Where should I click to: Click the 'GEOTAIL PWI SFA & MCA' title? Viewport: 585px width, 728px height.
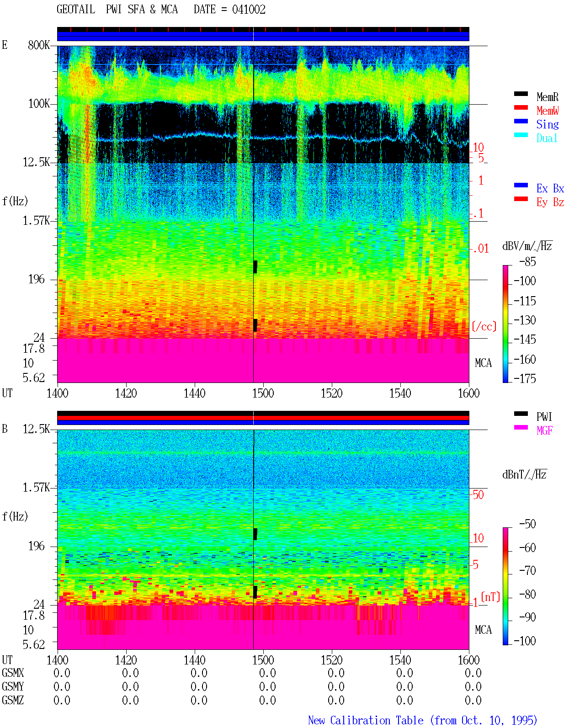117,10
